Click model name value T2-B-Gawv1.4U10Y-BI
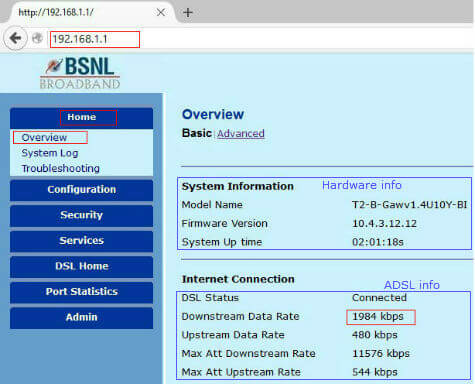 click(410, 205)
